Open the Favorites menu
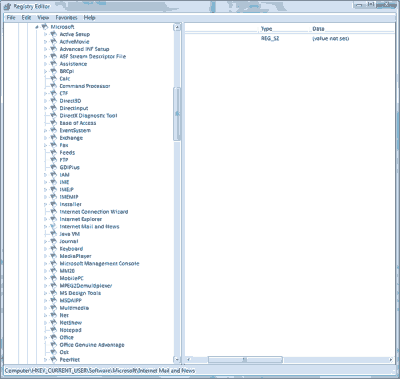Viewport: 400px width, 379px height. point(66,18)
